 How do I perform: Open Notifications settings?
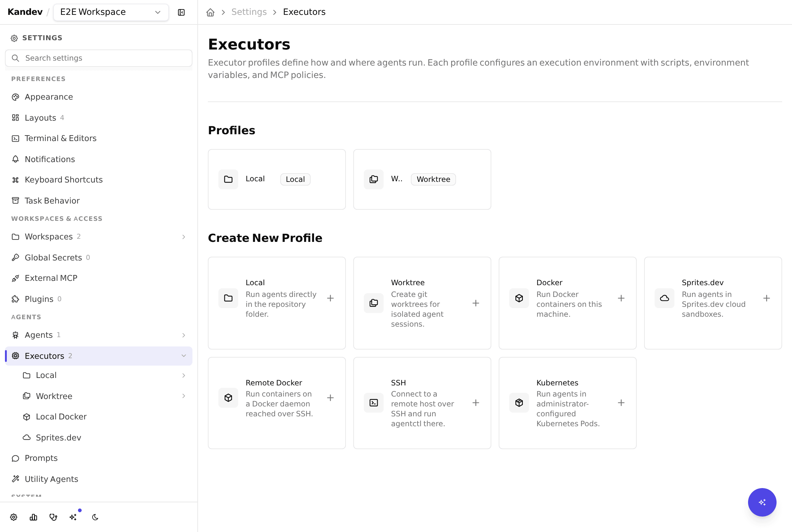click(99, 159)
